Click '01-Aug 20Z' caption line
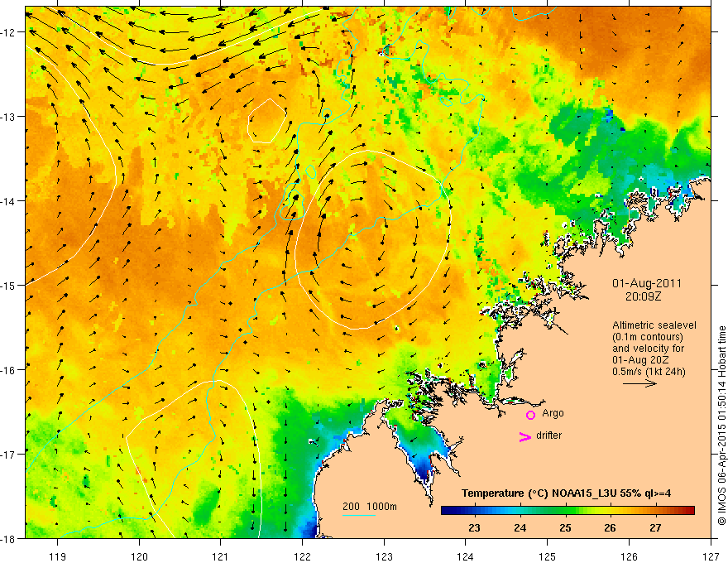 (x=641, y=360)
